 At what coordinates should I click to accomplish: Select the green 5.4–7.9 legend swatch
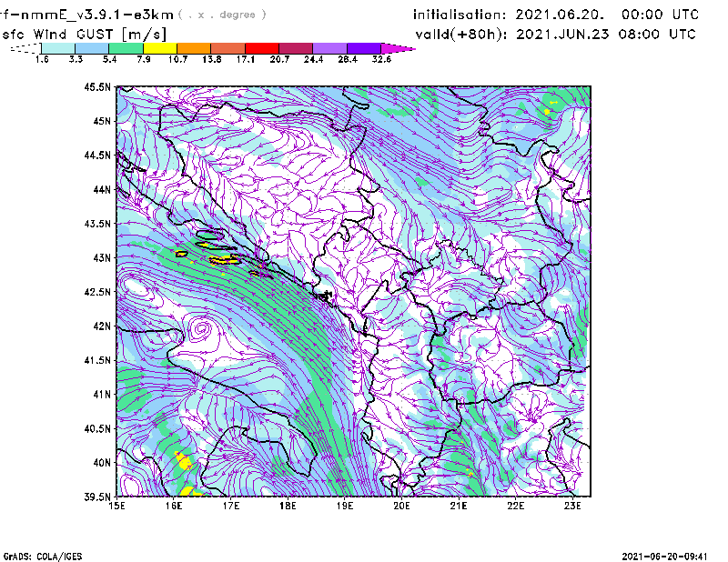coord(126,48)
